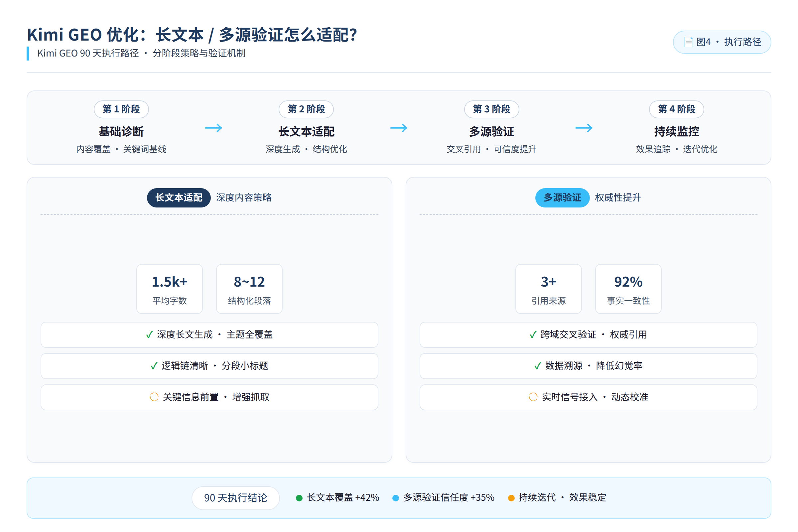Click the green check beside 逻辑链清晰
798x532 pixels.
click(154, 366)
